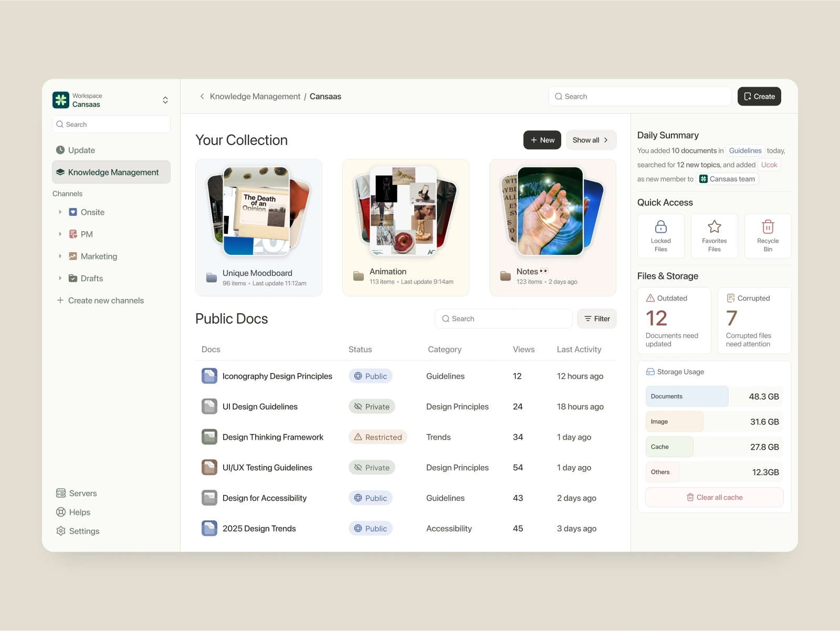The image size is (840, 631).
Task: Open Helps from the sidebar
Action: (x=73, y=512)
